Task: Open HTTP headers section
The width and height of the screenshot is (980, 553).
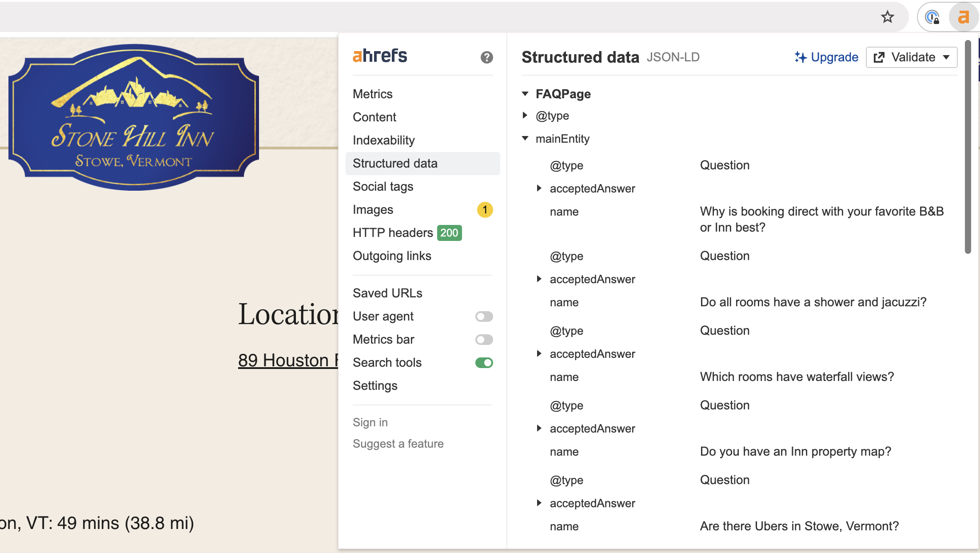Action: [393, 232]
